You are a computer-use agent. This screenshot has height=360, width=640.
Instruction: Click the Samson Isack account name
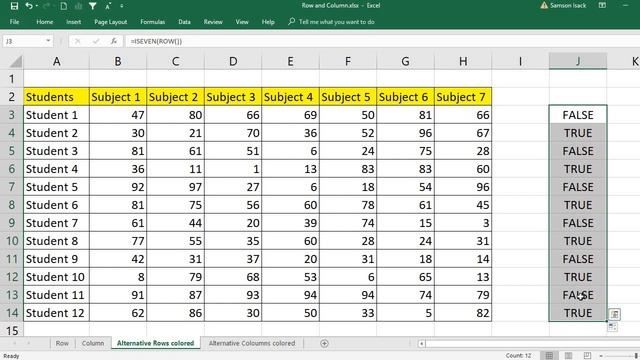[568, 6]
